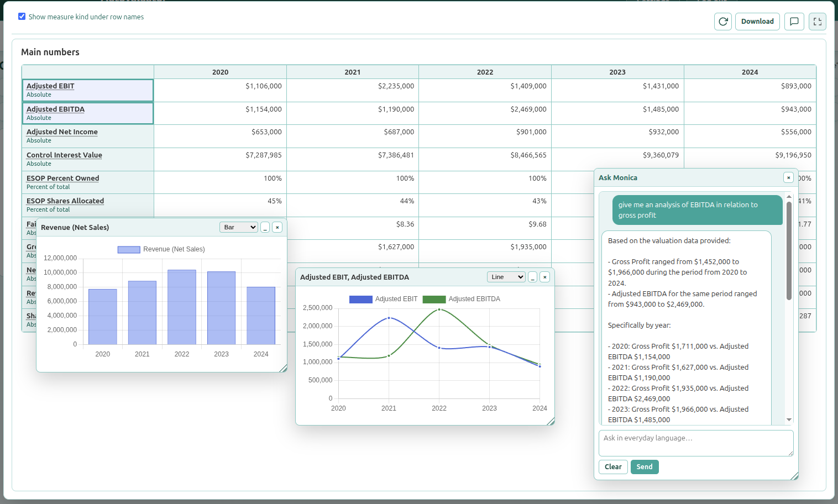Click the $653,000 Adjusted Net Income cell
The width and height of the screenshot is (838, 504).
click(220, 136)
